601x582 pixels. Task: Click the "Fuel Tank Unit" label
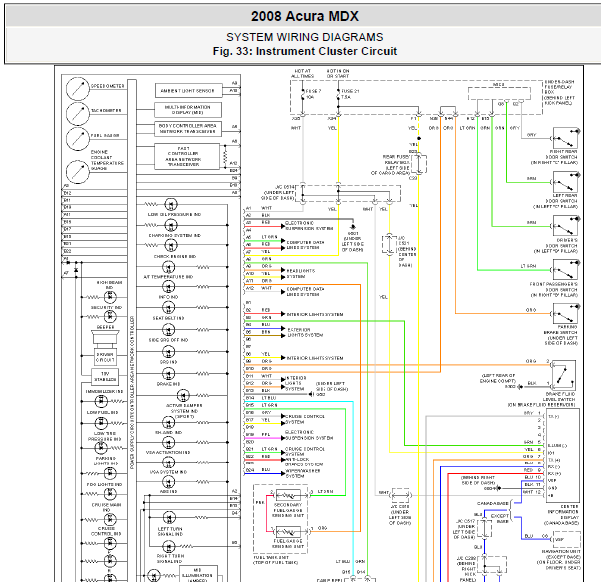(x=276, y=560)
